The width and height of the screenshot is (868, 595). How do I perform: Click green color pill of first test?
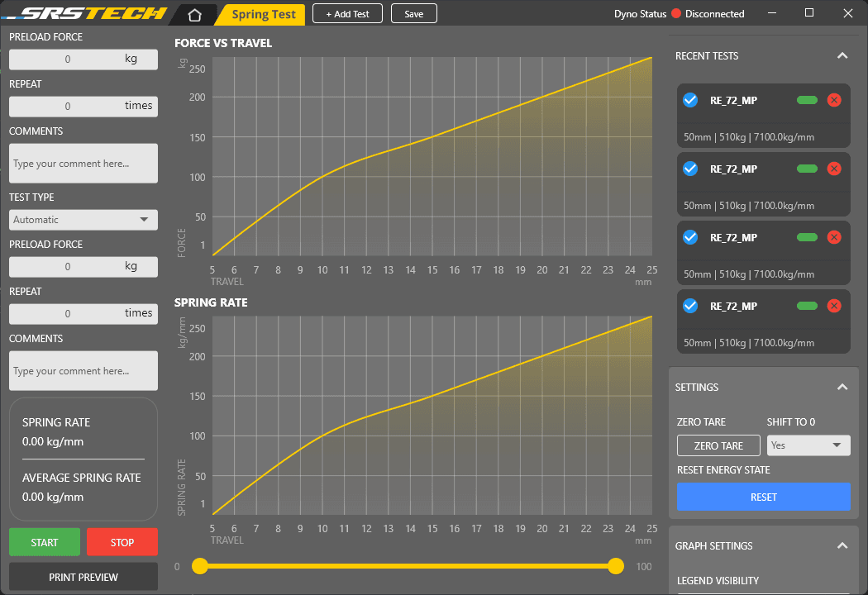(807, 100)
